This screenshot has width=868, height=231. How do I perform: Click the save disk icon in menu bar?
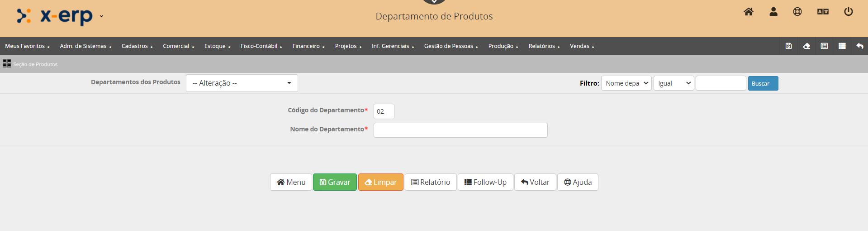click(788, 46)
